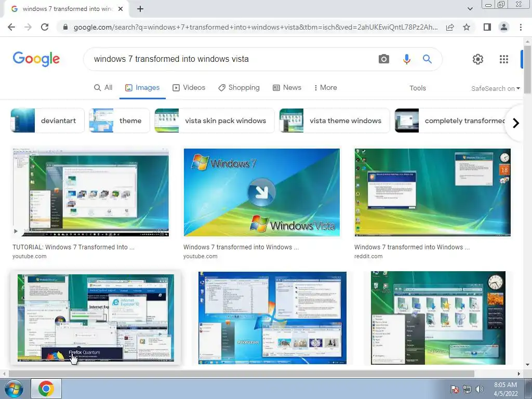Switch to the All results tab
The height and width of the screenshot is (399, 532).
(x=103, y=87)
